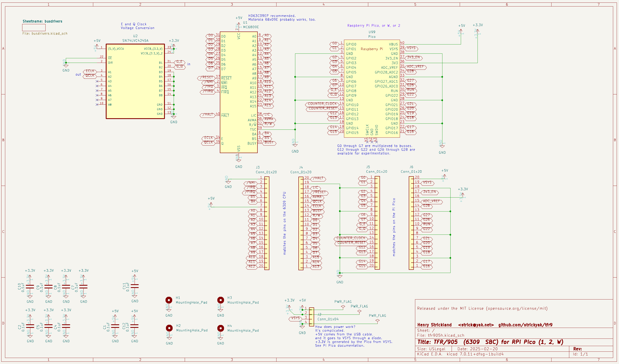Select the ECLK label at U2 pin A1

click(x=90, y=71)
